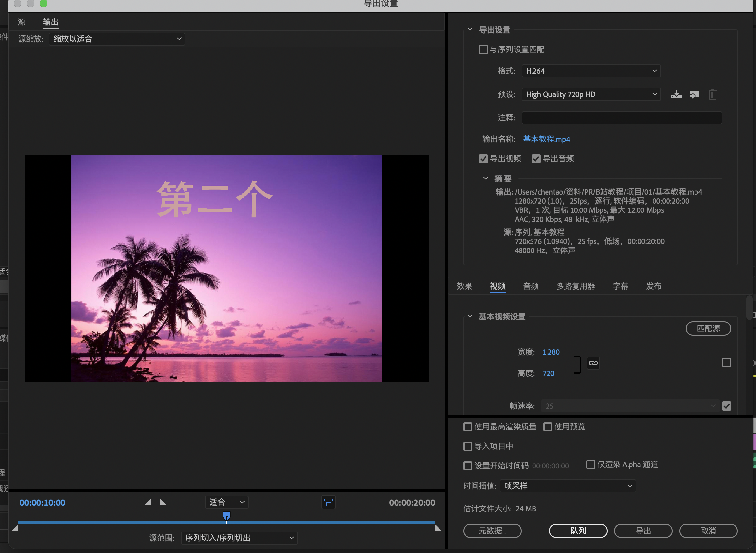The image size is (756, 553).
Task: Switch to the 源 source tab
Action: [21, 22]
